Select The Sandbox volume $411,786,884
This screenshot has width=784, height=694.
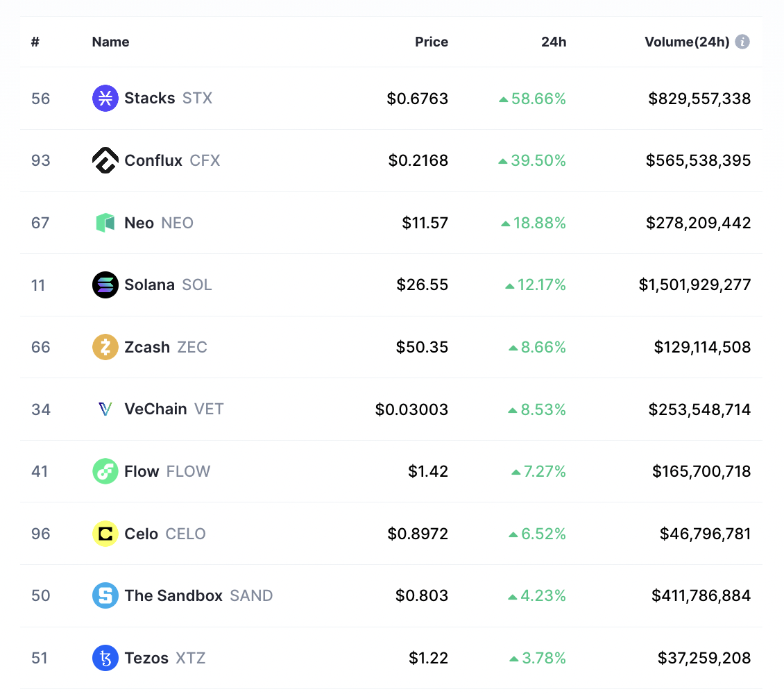[701, 595]
